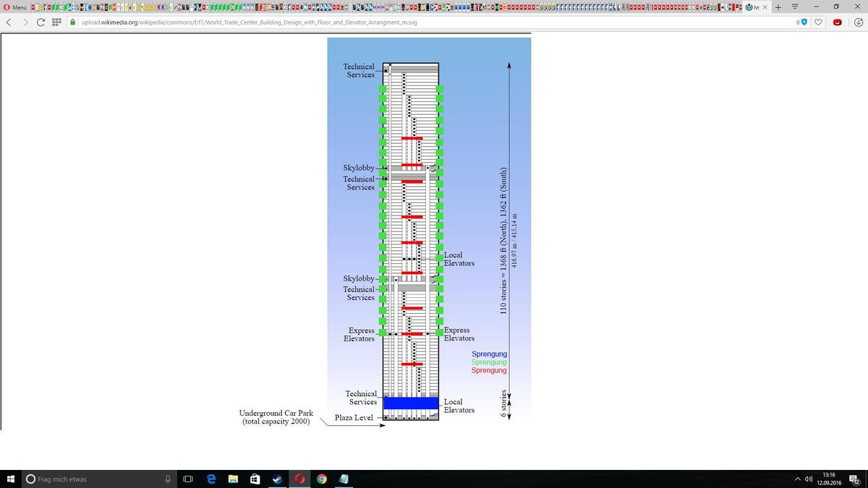Focus the address bar with the wikimedia URL
Image resolution: width=868 pixels, height=488 pixels.
coord(434,22)
